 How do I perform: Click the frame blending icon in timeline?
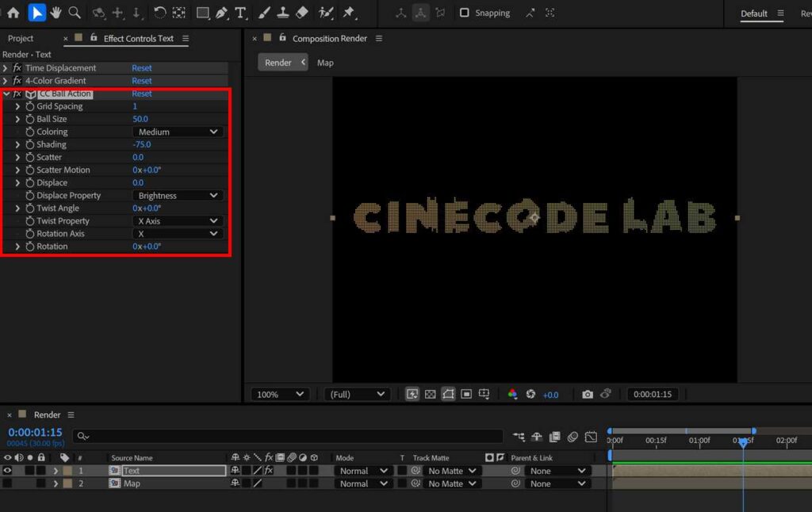click(554, 437)
